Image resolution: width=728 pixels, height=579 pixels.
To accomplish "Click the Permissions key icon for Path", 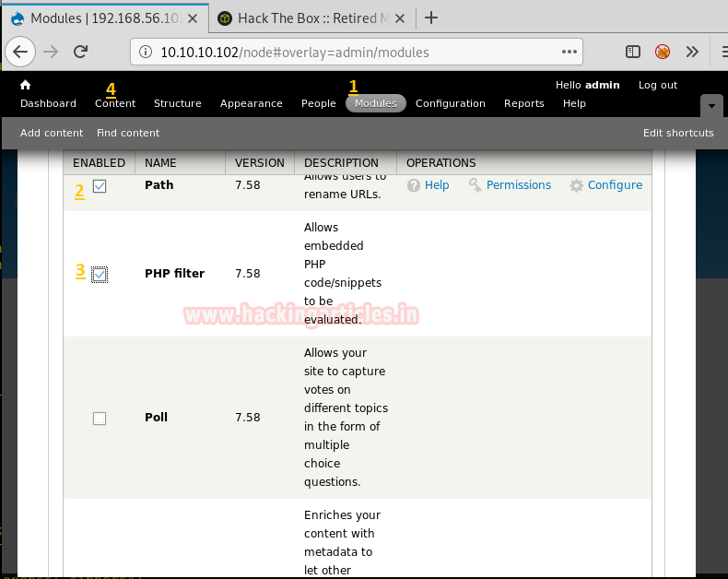I will tap(475, 185).
